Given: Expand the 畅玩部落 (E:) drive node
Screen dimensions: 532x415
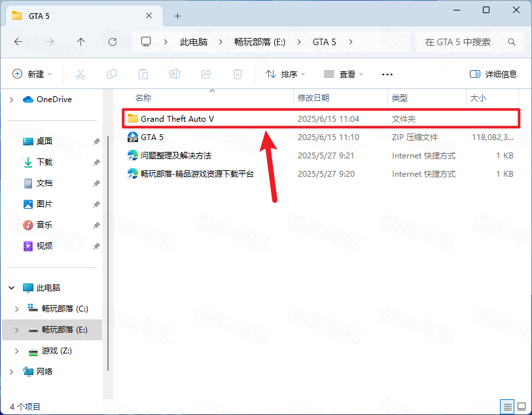Looking at the screenshot, I should (x=16, y=330).
